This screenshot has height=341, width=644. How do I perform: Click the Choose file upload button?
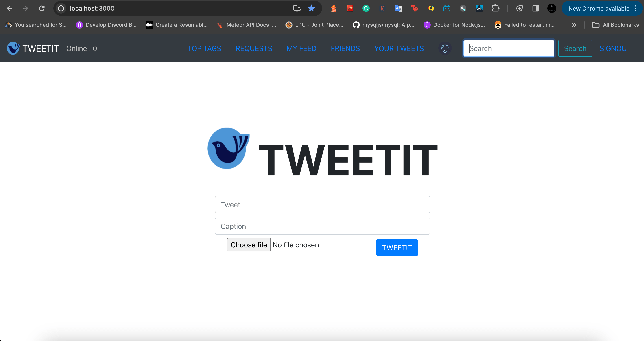249,245
